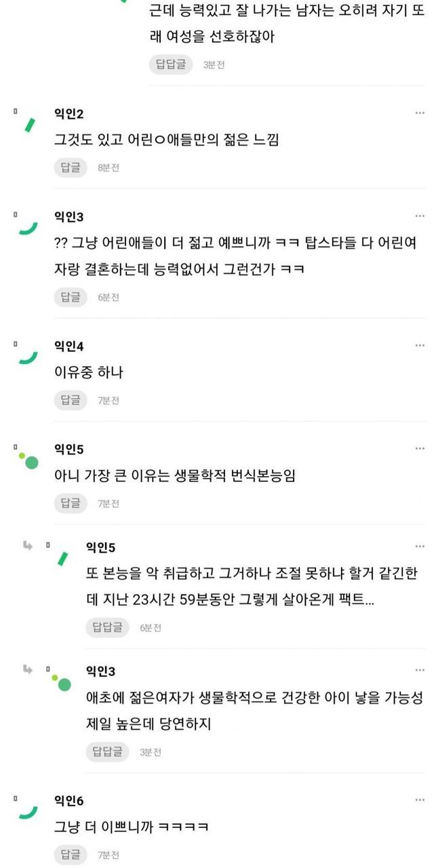The width and height of the screenshot is (434, 868).
Task: Open three-dot menu on 익인6's comment
Action: pos(420,801)
